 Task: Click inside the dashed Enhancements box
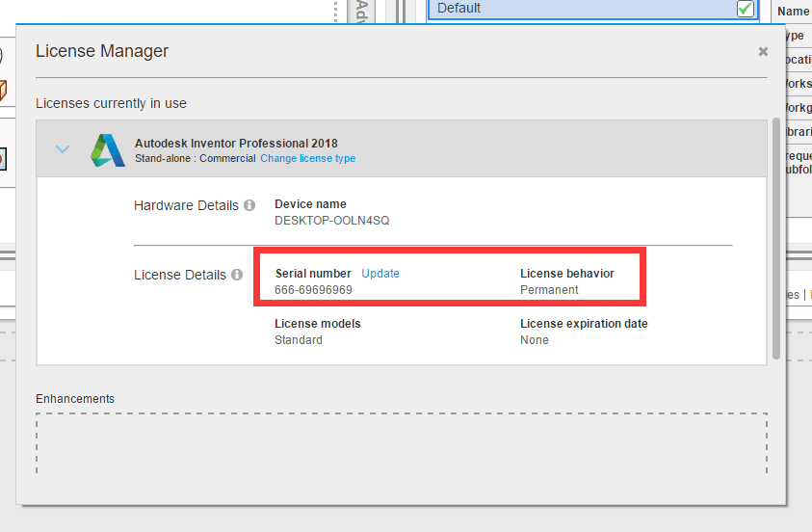pos(401,443)
